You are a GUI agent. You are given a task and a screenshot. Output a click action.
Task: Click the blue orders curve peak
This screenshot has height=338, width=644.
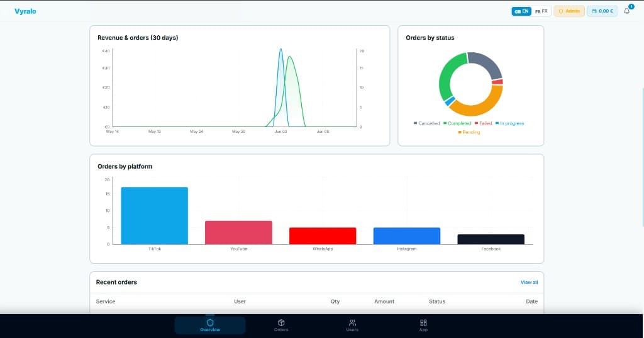281,49
